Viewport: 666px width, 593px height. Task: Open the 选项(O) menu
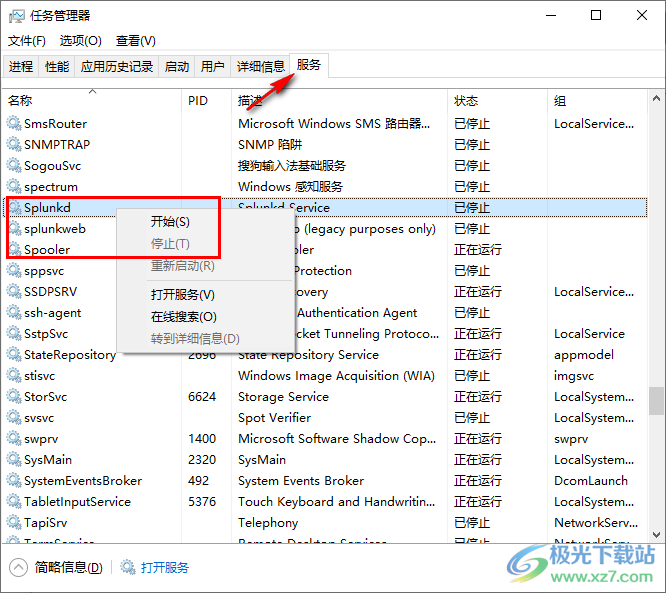(80, 41)
